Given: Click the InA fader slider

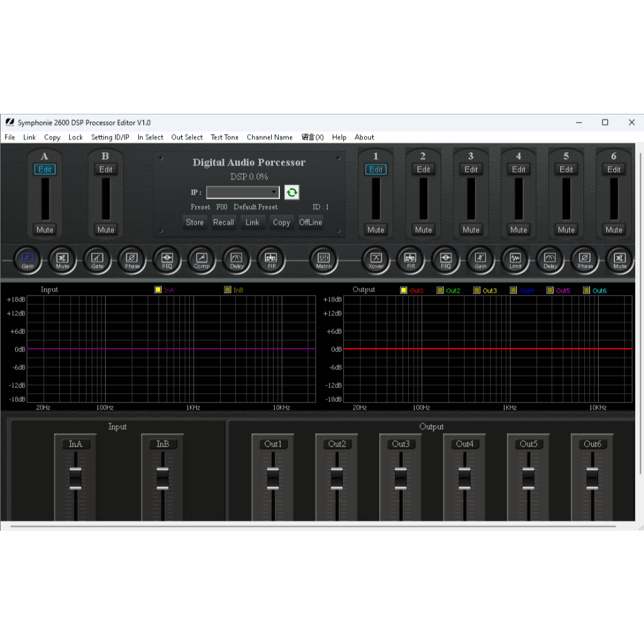Looking at the screenshot, I should pyautogui.click(x=75, y=479).
